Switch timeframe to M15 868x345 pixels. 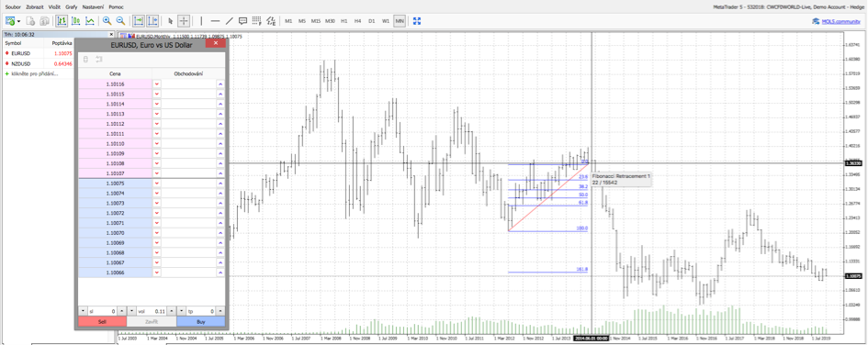[x=316, y=21]
